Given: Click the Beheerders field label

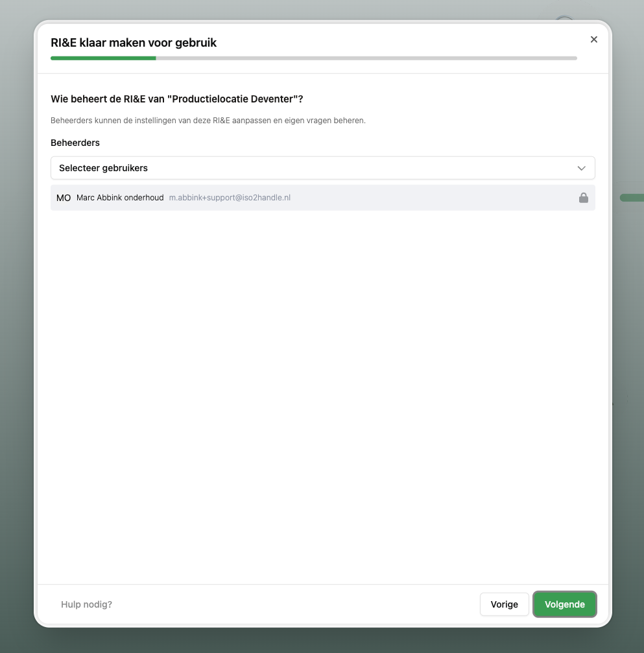Looking at the screenshot, I should pos(75,142).
